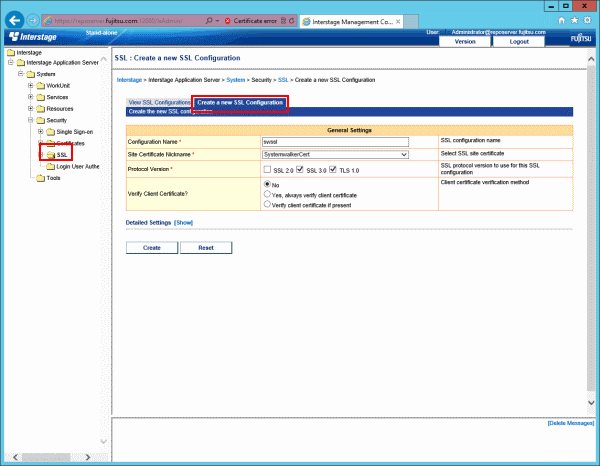Select Yes, always verify client certificate
This screenshot has width=600, height=466.
click(267, 194)
